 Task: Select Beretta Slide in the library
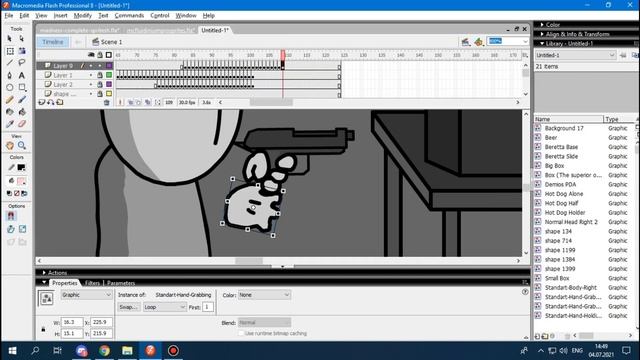pos(561,156)
